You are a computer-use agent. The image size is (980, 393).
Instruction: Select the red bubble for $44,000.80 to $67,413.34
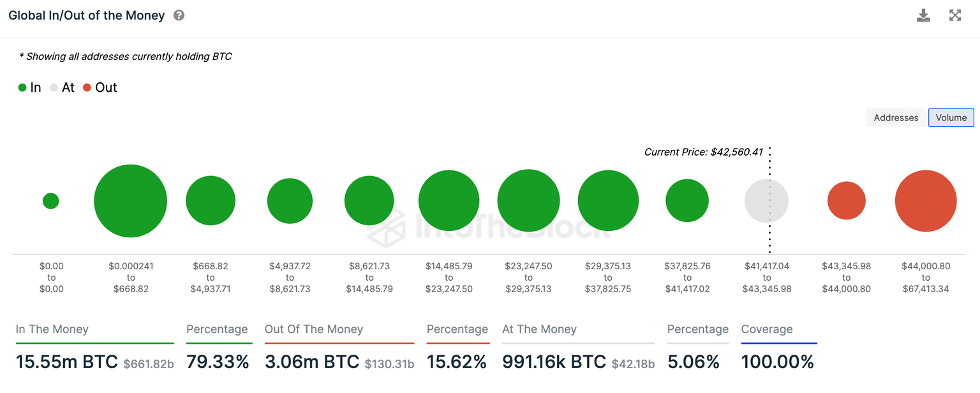[x=926, y=200]
